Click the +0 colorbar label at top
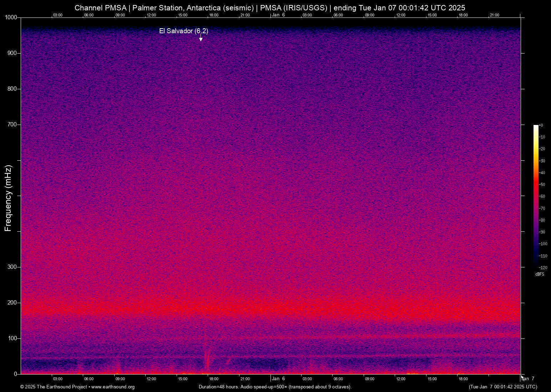This screenshot has width=551, height=392. click(542, 125)
